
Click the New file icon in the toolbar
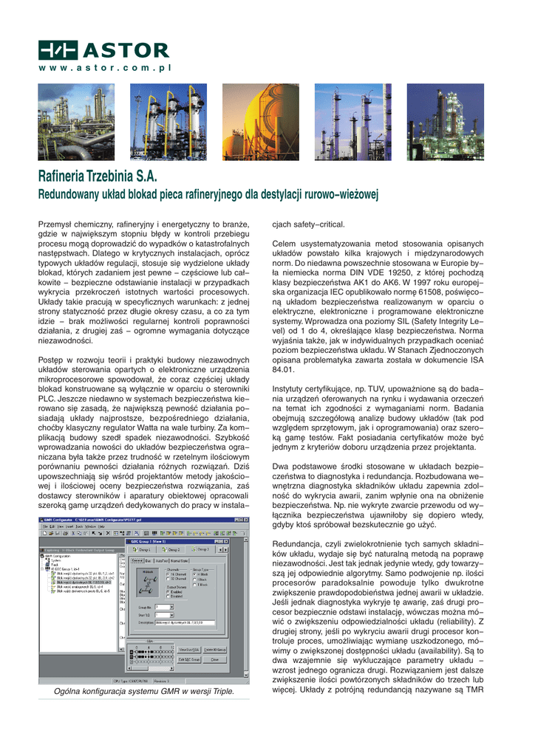pos(44,532)
